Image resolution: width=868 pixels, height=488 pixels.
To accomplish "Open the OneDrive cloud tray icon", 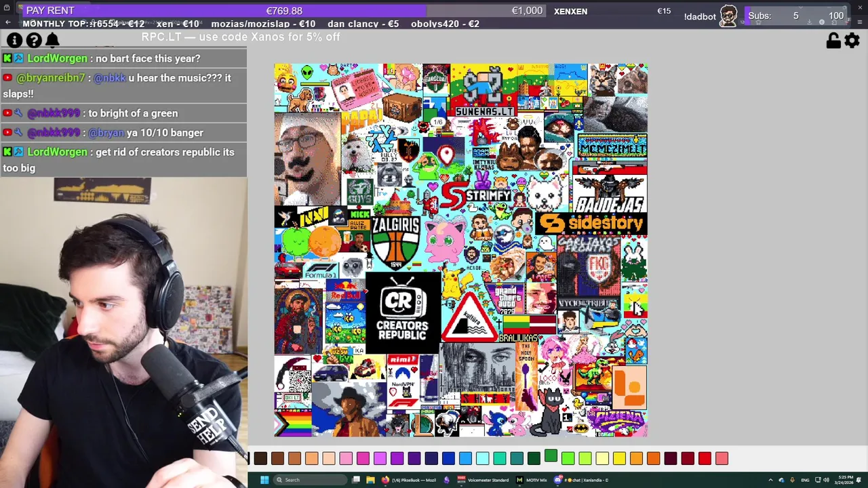I will 781,480.
